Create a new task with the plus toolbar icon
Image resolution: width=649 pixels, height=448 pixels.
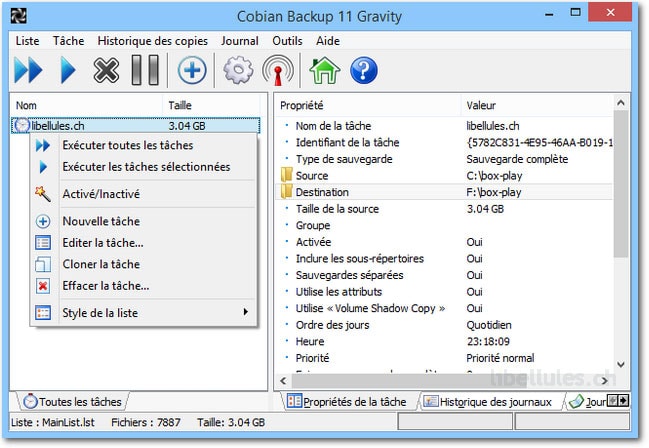[x=192, y=70]
